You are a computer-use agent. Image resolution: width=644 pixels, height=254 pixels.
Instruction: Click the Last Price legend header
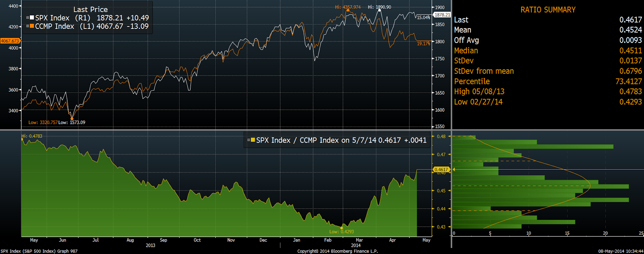pyautogui.click(x=91, y=10)
